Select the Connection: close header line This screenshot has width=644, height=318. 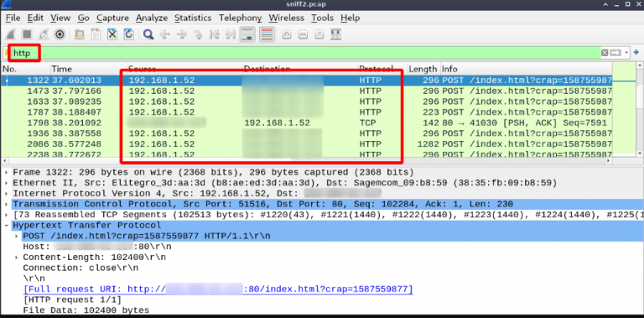[x=80, y=268]
